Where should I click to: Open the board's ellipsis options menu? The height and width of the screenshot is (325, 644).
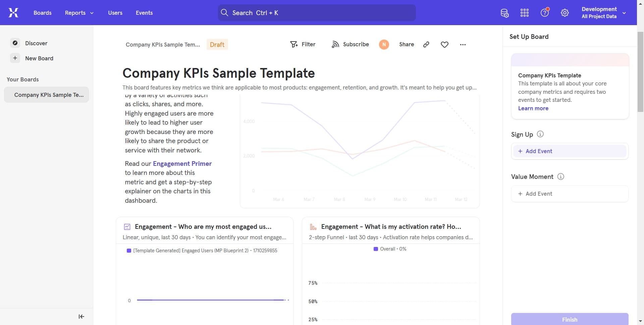pos(463,44)
